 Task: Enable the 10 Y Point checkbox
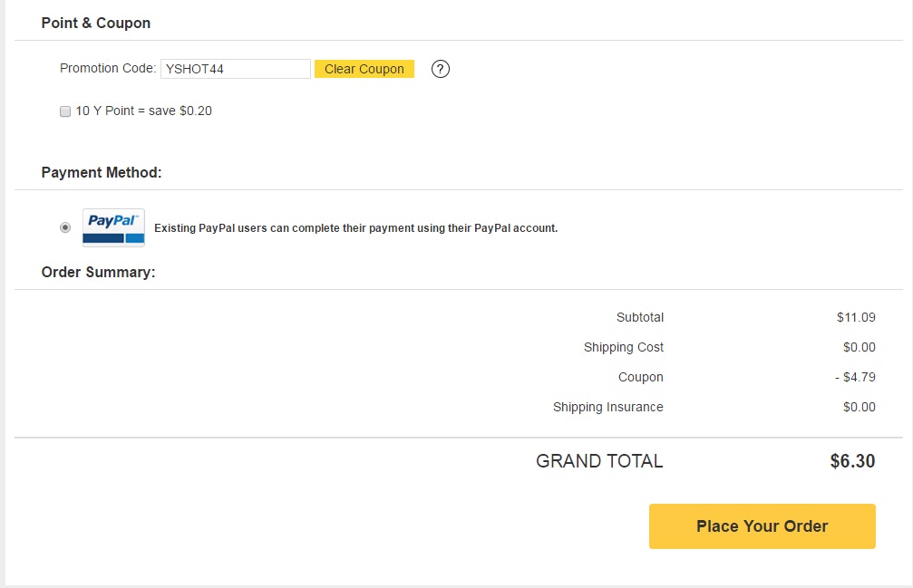[65, 111]
